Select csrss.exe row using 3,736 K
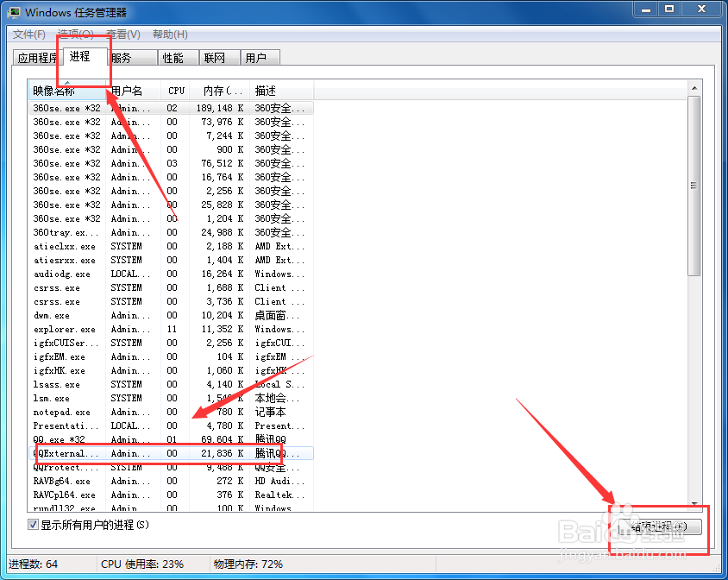This screenshot has height=580, width=728. (171, 301)
